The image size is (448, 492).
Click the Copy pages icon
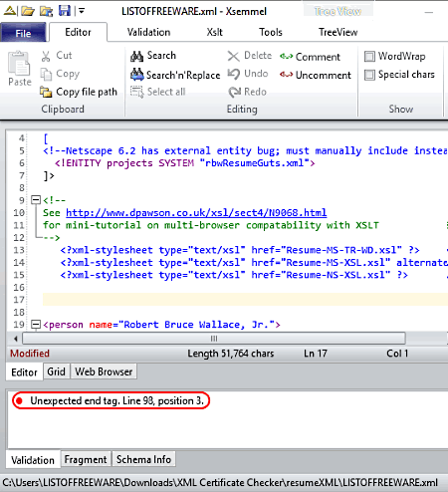click(46, 74)
